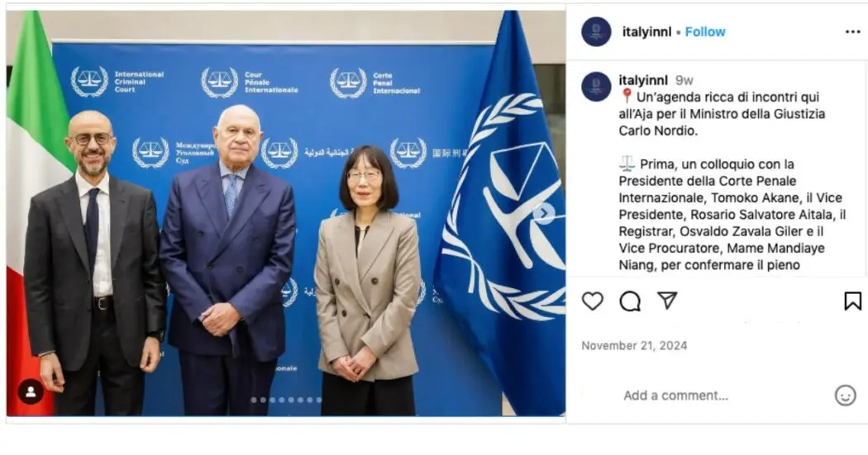Open italyinnl username in post header
Viewport: 868px width, 455px height.
pyautogui.click(x=646, y=32)
